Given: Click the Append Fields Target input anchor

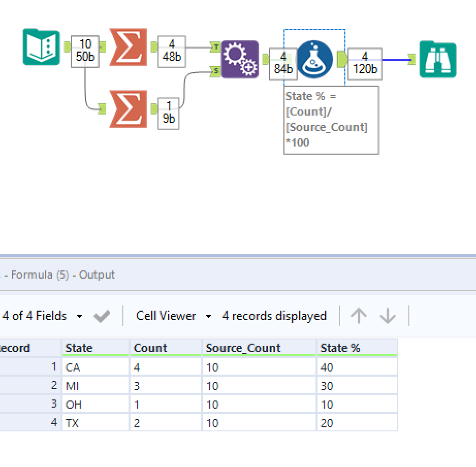Looking at the screenshot, I should (x=216, y=47).
